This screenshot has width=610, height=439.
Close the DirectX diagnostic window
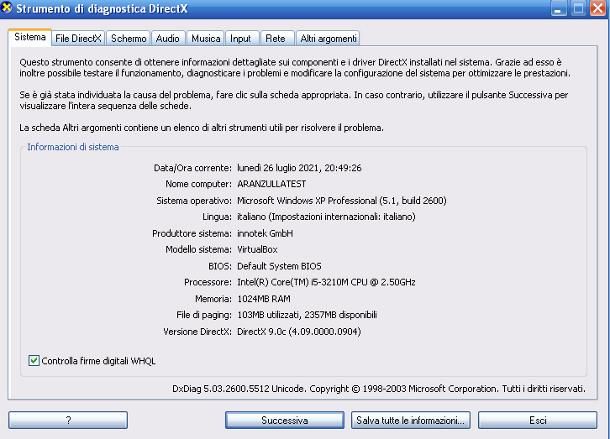click(x=598, y=8)
